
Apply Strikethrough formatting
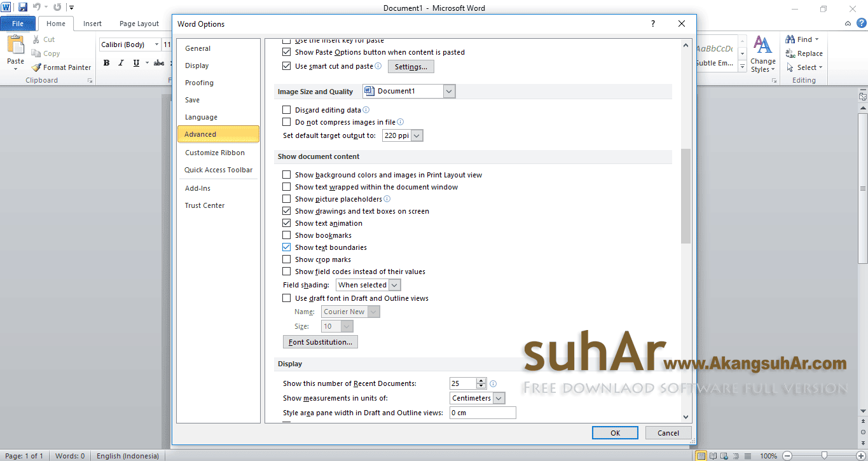(x=159, y=63)
